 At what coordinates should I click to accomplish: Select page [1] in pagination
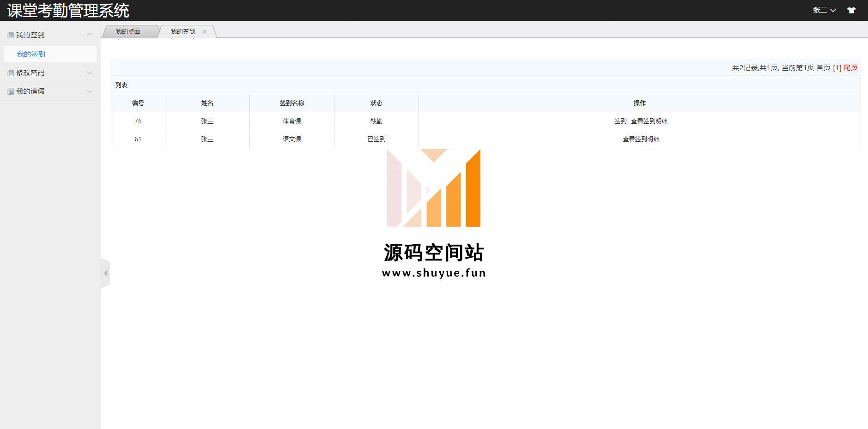837,68
